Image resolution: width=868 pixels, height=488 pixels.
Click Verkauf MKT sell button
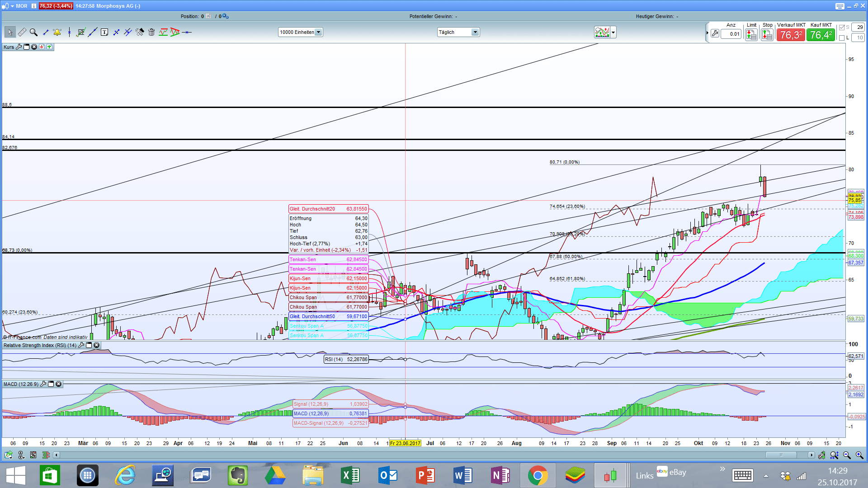pyautogui.click(x=790, y=35)
